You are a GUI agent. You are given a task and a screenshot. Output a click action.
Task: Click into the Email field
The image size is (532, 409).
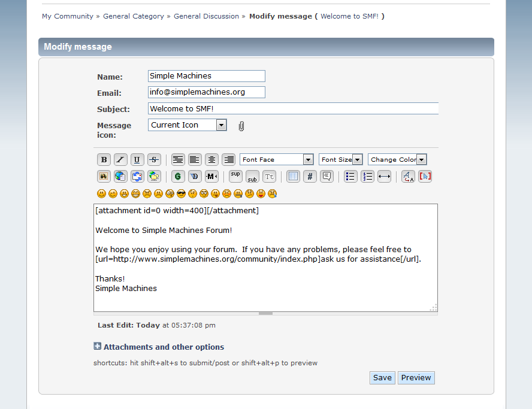(x=207, y=92)
